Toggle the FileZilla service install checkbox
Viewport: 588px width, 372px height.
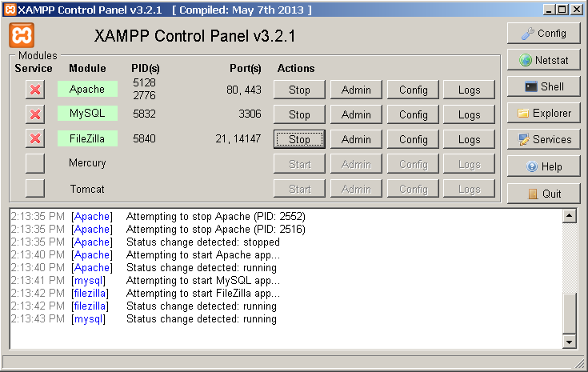coord(35,139)
